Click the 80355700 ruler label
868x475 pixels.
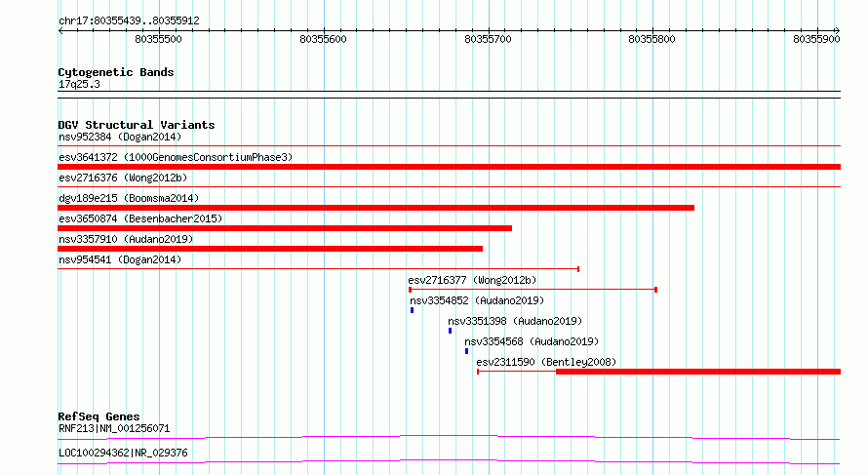489,39
